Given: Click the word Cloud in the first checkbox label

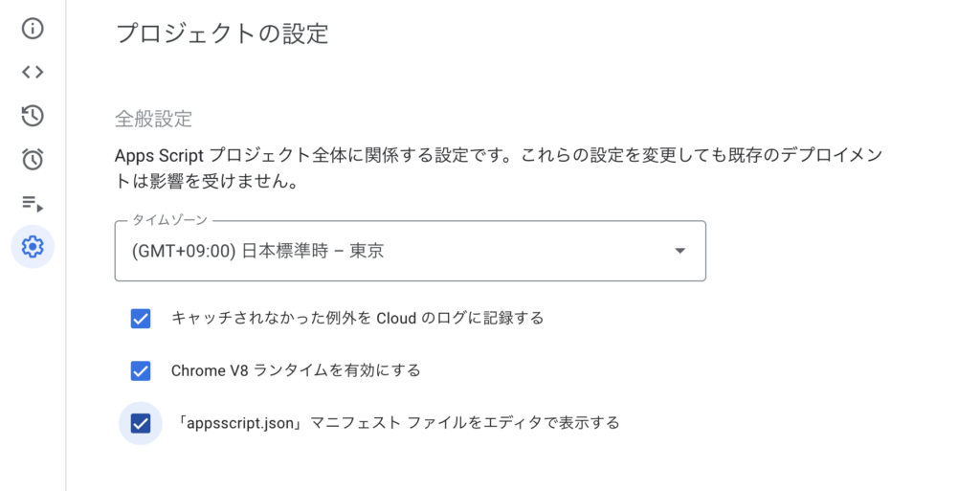Looking at the screenshot, I should [x=396, y=319].
